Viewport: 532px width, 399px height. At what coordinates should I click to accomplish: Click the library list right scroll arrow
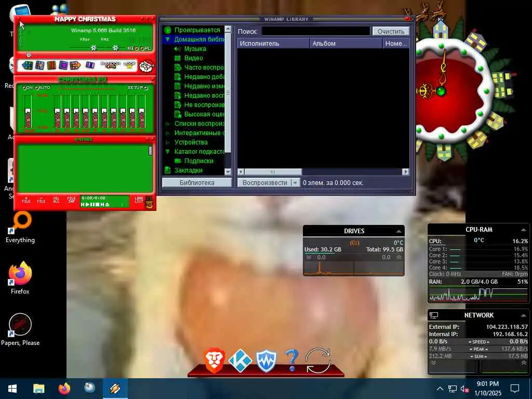[x=405, y=171]
